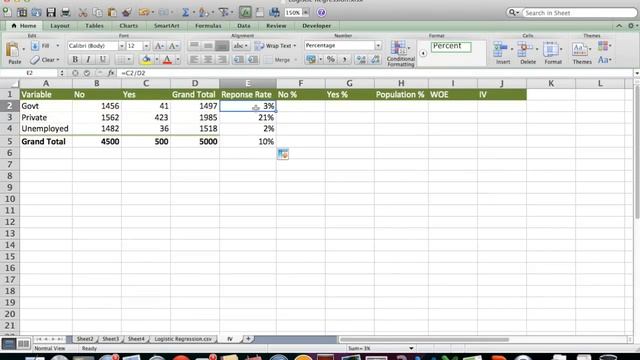Toggle Wrap Text

(x=275, y=46)
